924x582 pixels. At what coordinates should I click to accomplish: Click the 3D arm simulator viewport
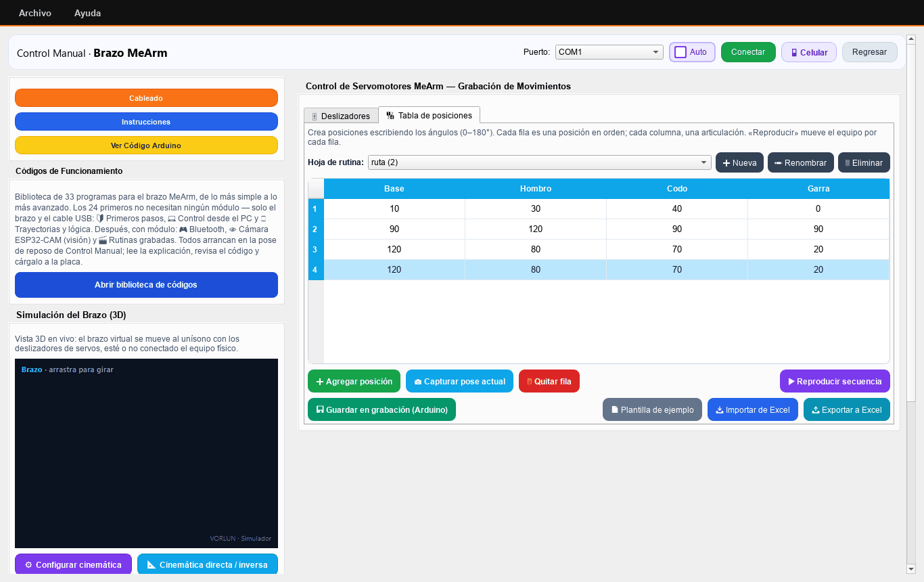click(x=146, y=453)
